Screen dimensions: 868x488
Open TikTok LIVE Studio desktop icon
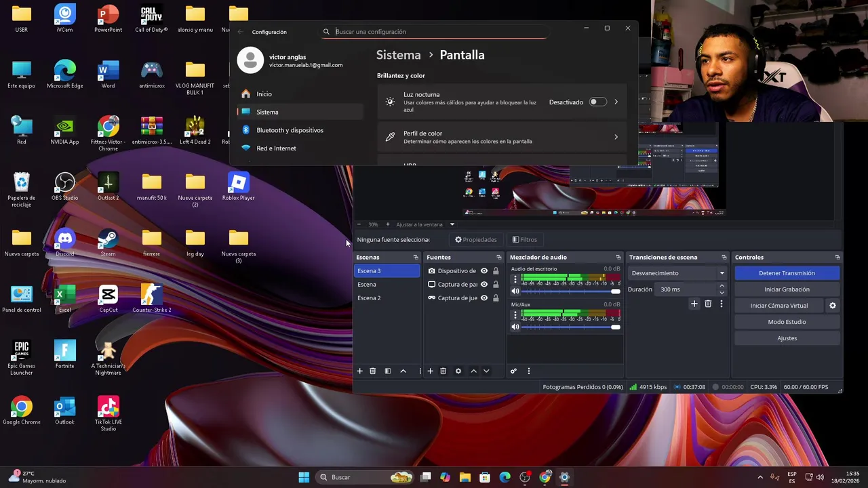[108, 413]
